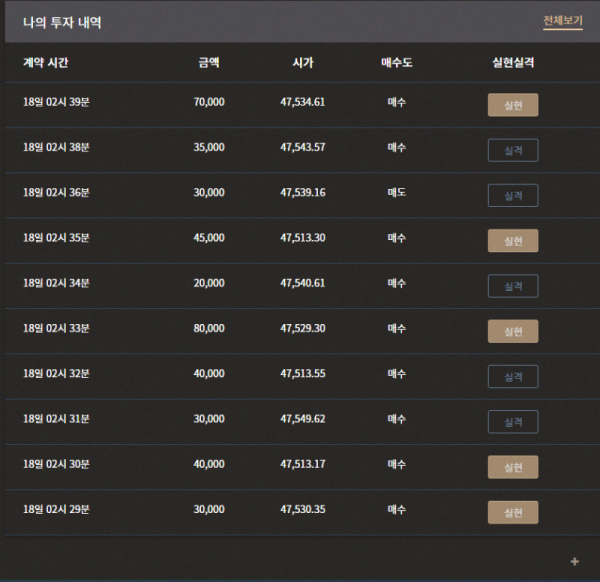Open the 전체보기 link
The height and width of the screenshot is (582, 600).
(x=562, y=21)
